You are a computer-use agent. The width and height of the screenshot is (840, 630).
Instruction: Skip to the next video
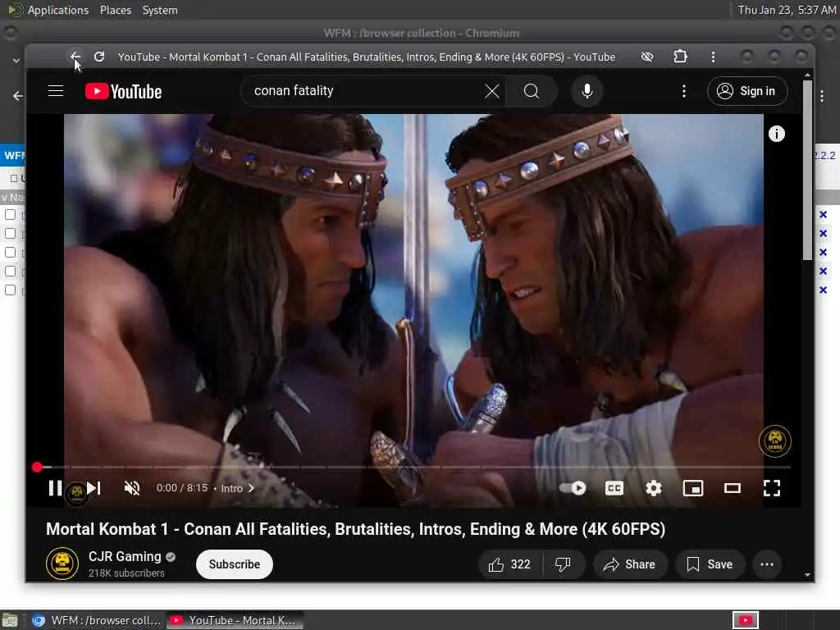pos(94,488)
